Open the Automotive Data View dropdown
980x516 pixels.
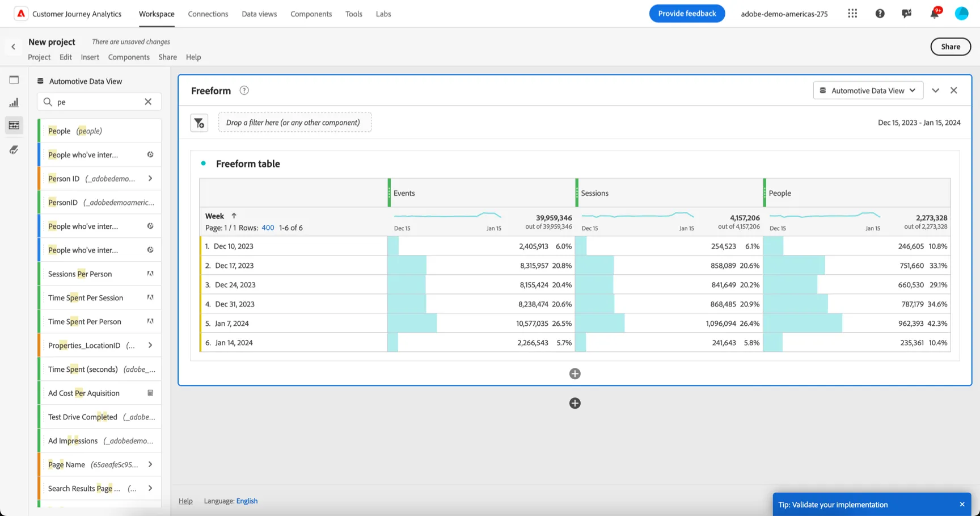[868, 91]
